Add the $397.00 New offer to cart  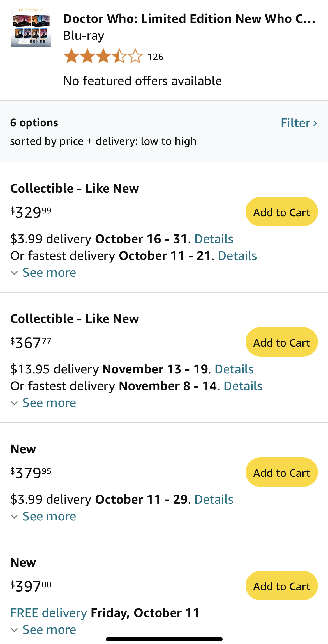coord(281,586)
